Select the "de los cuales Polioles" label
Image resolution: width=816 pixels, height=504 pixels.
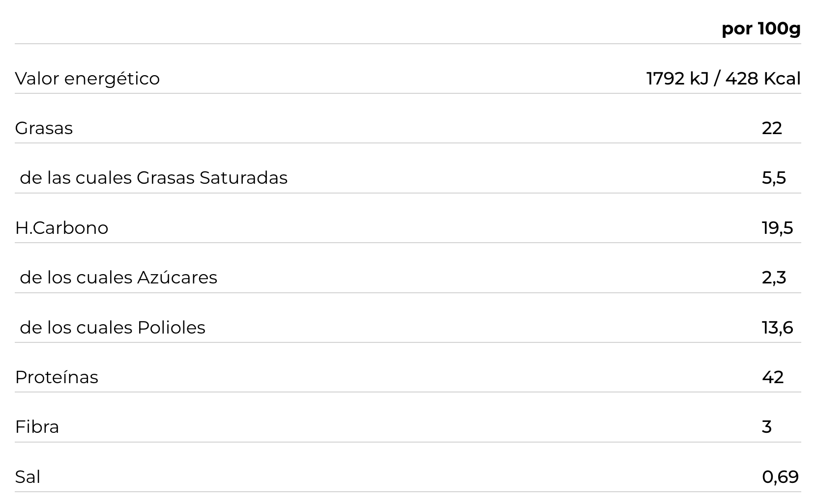pos(113,328)
